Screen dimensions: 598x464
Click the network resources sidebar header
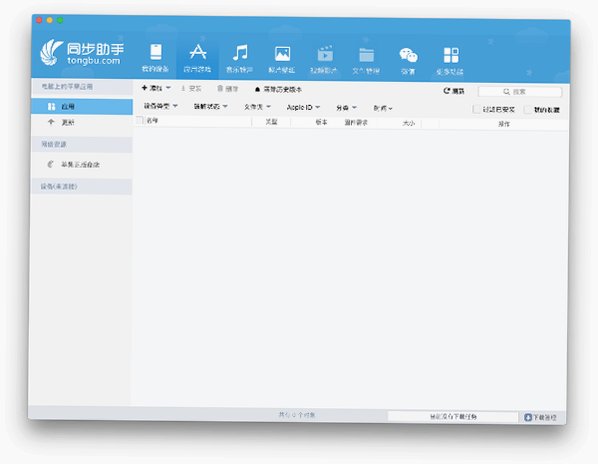(82, 144)
